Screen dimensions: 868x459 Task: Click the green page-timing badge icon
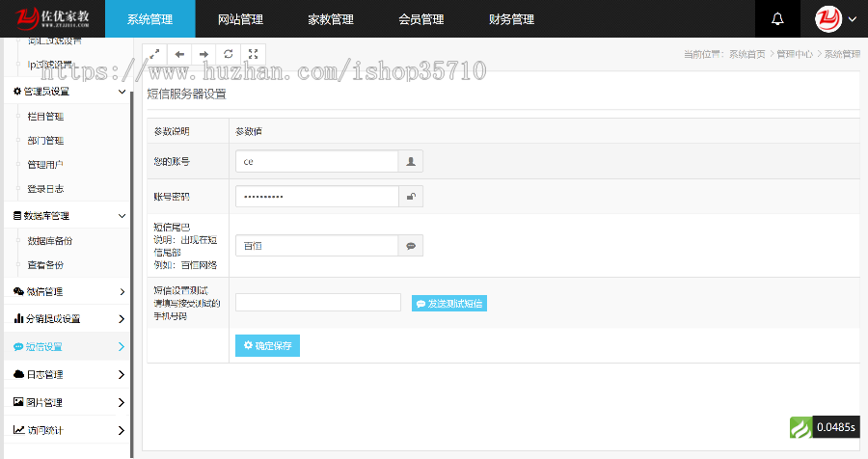coord(800,427)
